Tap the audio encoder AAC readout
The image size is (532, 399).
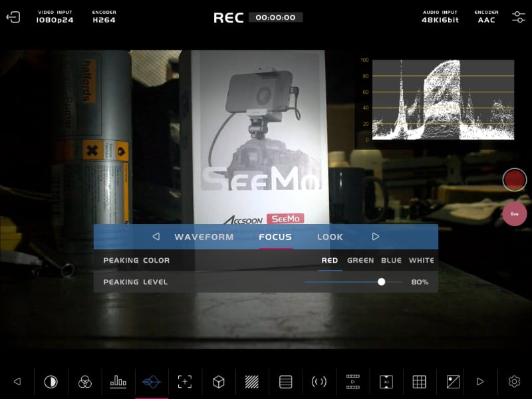click(486, 17)
